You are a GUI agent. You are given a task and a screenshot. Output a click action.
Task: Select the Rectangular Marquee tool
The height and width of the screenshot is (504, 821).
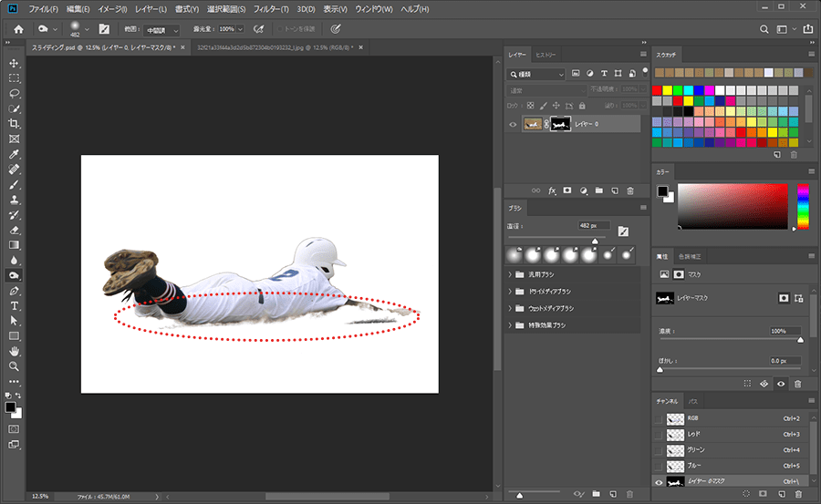point(14,78)
